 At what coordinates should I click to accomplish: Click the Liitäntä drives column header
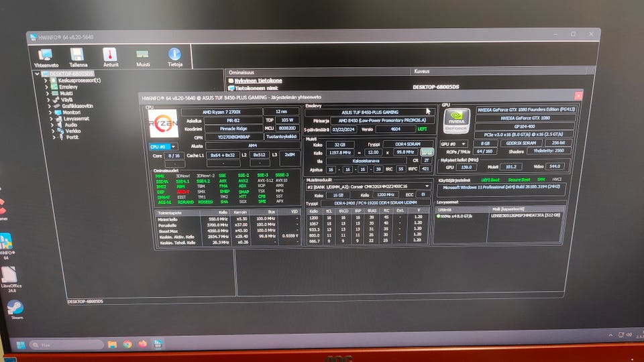461,209
